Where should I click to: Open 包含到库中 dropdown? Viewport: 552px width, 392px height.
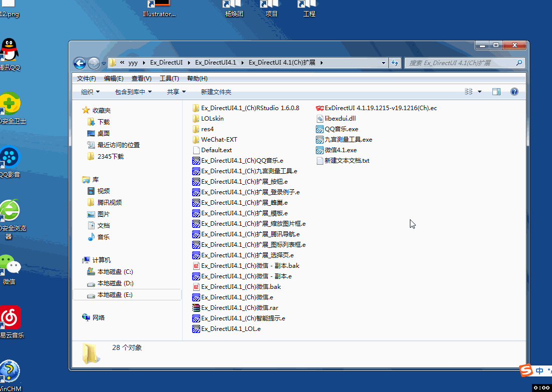134,92
